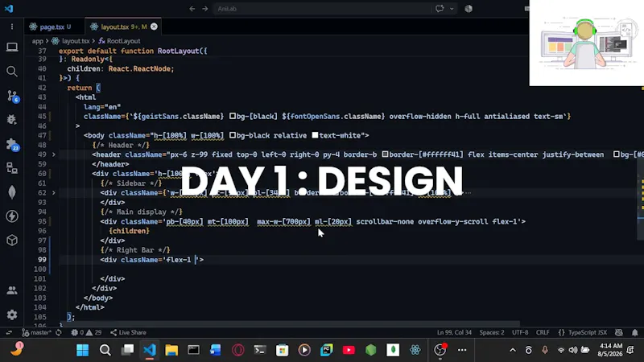Open the Copilot chat icon
Viewport: 644px width, 362px height.
[x=440, y=9]
